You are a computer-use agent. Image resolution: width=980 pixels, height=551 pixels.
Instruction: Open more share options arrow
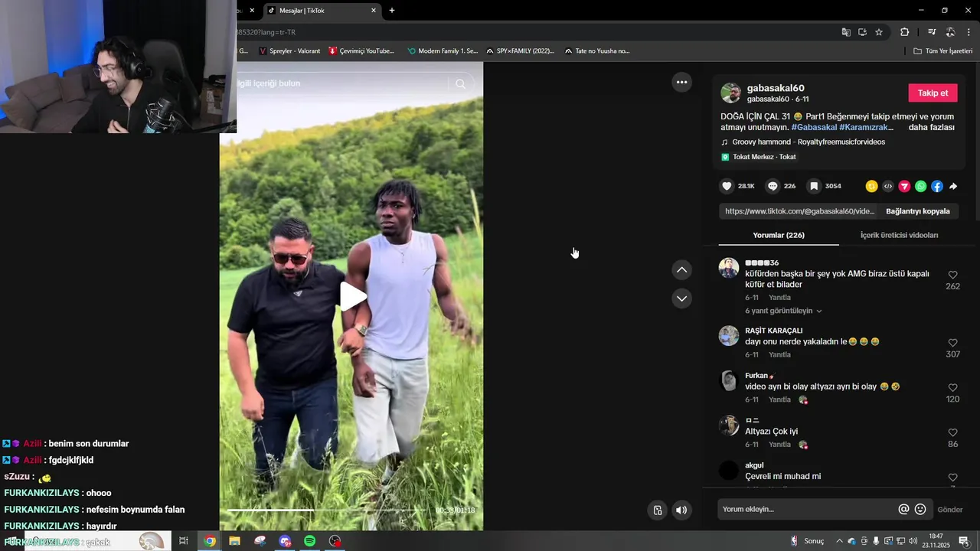pos(953,186)
